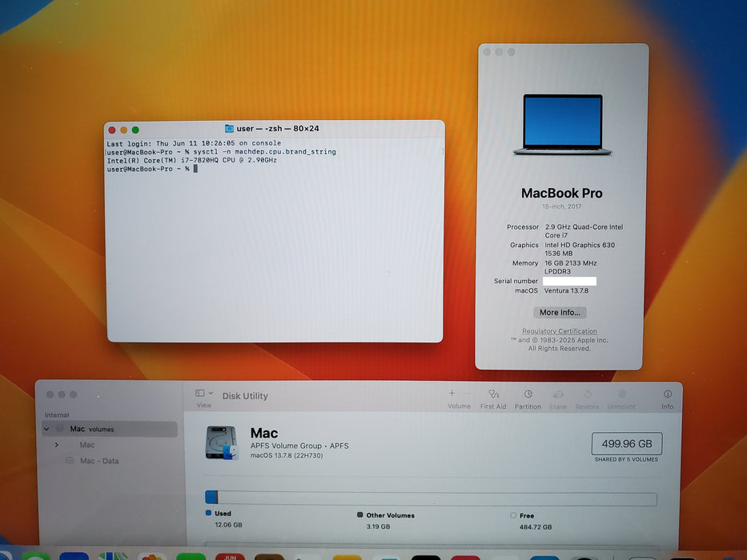Click the Last login line in Terminal
Viewport: 747px width, 560px height.
pyautogui.click(x=194, y=143)
